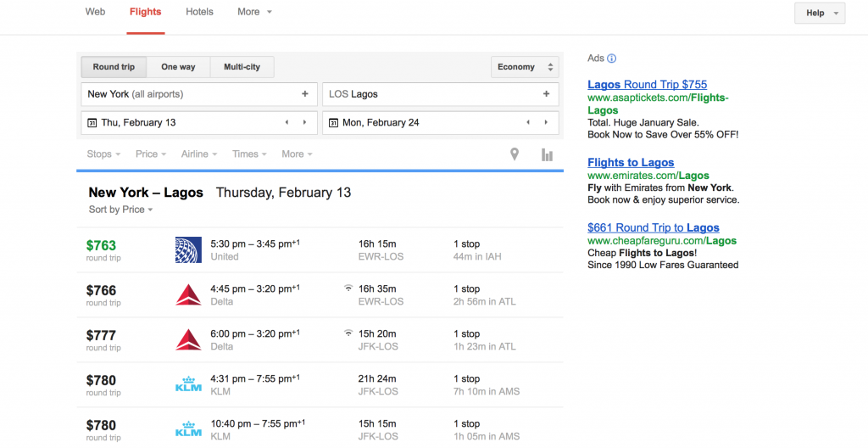Add another destination with LOS Lagos plus icon
Viewport: 868px width, 448px height.
pyautogui.click(x=547, y=93)
